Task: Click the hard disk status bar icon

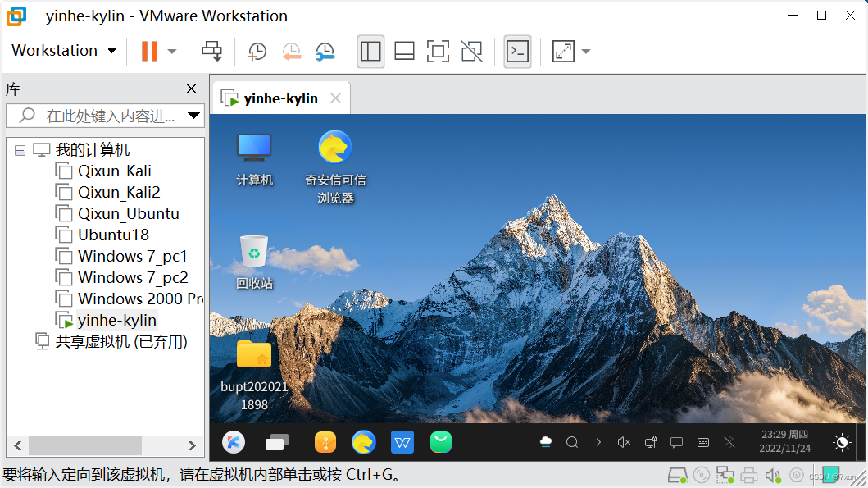Action: coord(678,475)
